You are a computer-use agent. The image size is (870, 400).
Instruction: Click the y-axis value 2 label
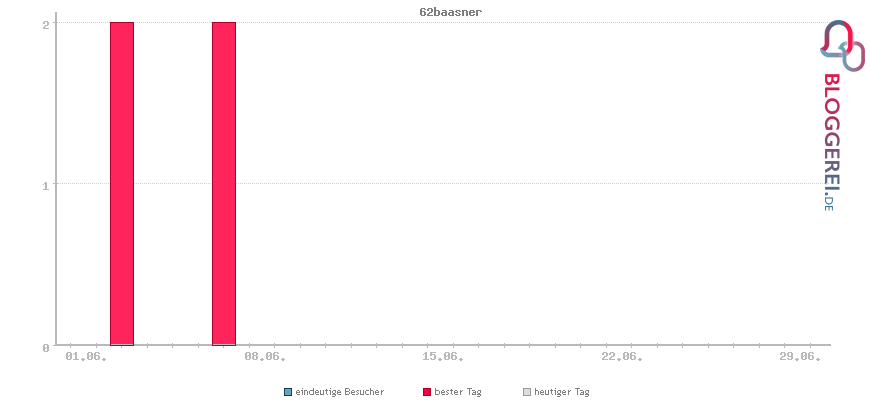[46, 24]
